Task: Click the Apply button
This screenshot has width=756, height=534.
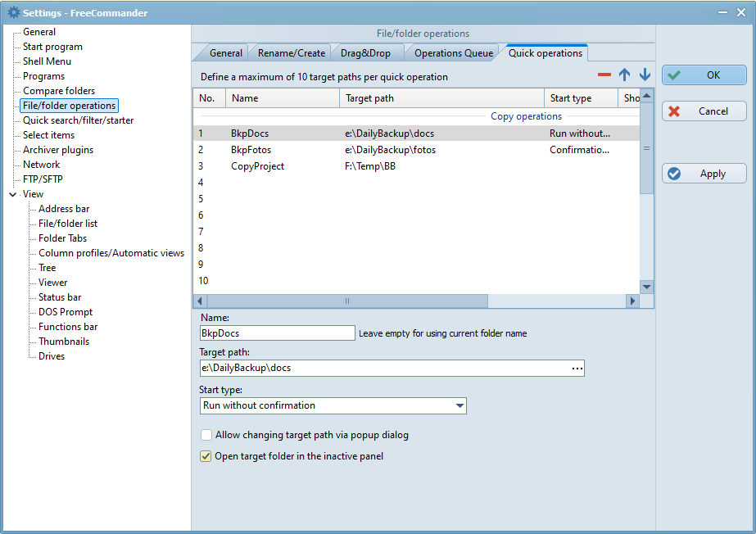Action: [704, 174]
